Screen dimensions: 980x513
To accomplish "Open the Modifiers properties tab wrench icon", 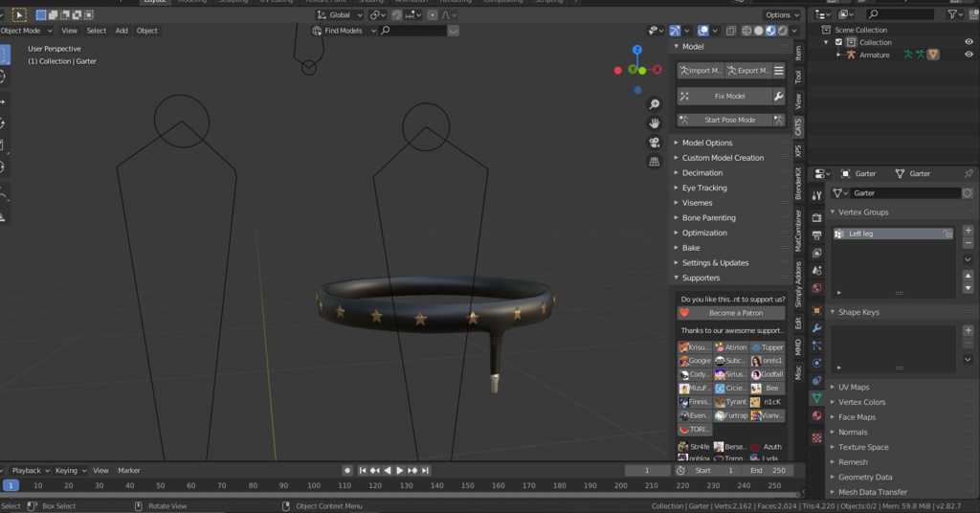I will point(816,328).
